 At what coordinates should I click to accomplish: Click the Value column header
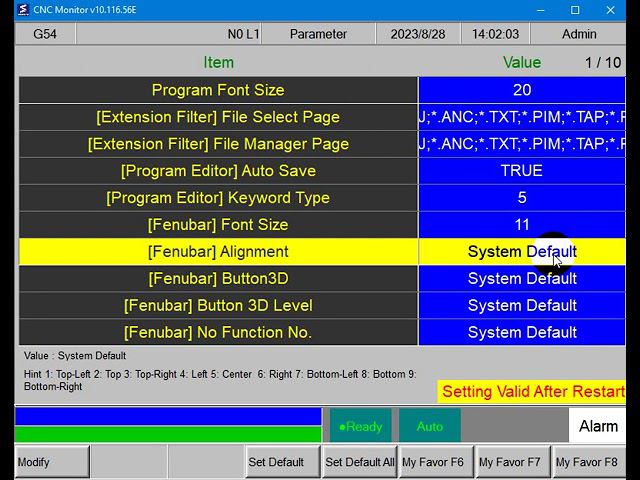click(x=522, y=62)
